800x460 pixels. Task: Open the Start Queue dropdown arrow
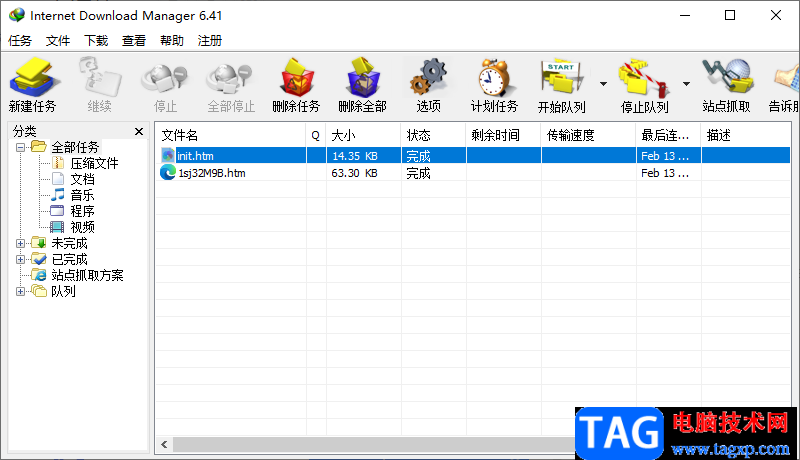point(603,84)
